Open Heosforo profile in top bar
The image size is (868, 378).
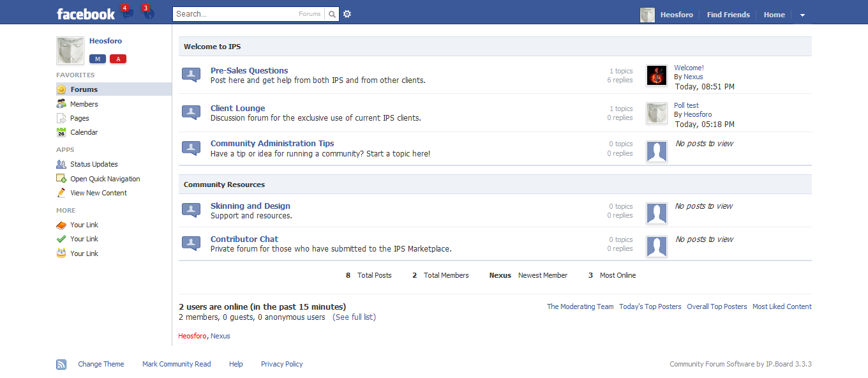coord(677,15)
